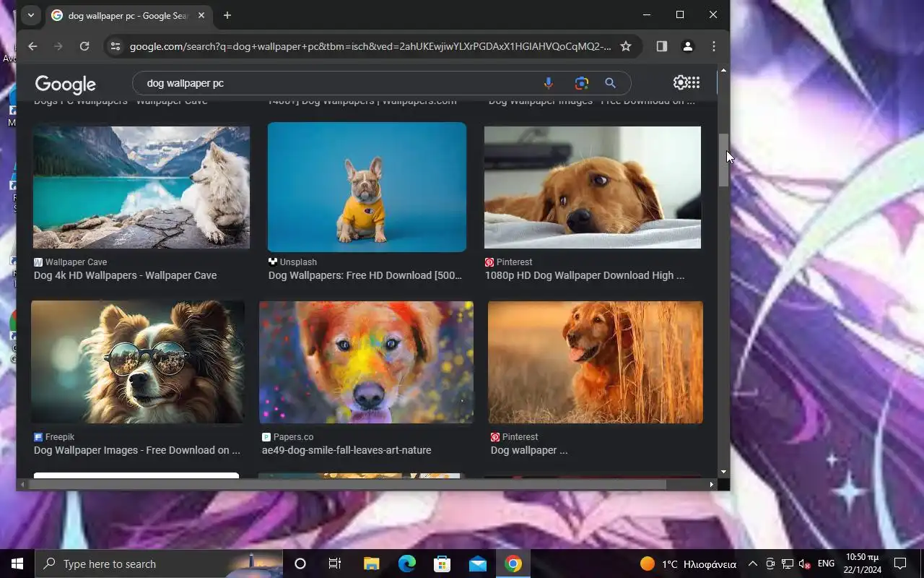This screenshot has height=578, width=924.
Task: Go to Google home via logo
Action: coord(66,84)
